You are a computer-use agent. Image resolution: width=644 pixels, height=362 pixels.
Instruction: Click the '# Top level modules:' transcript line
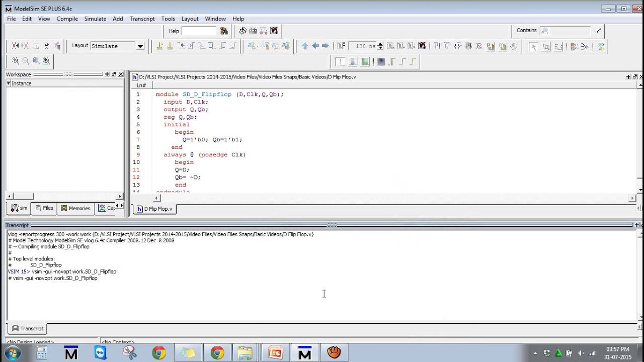(x=31, y=259)
